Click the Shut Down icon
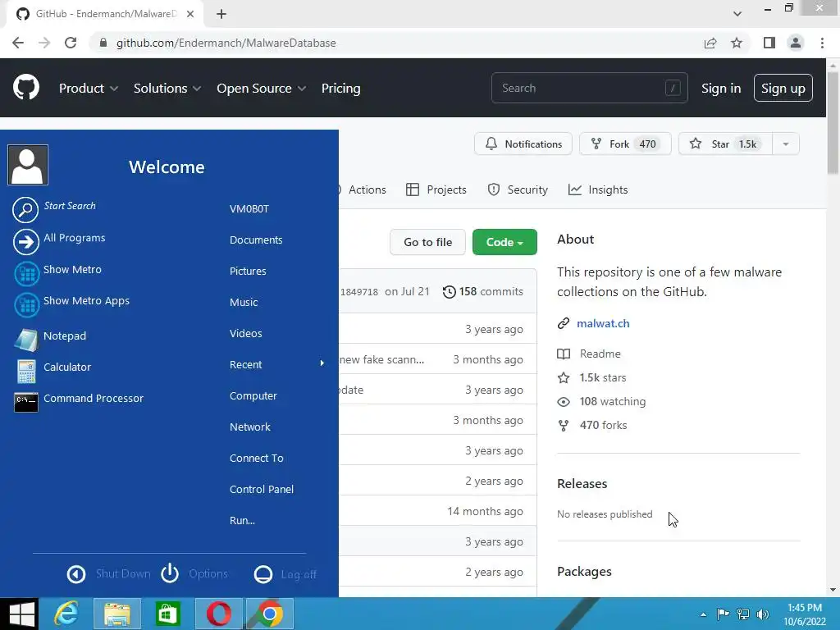This screenshot has height=630, width=840. [76, 574]
